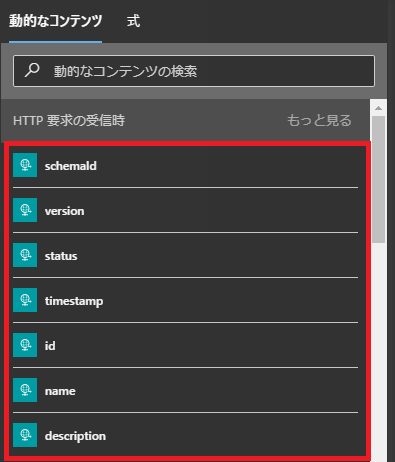Switch to the 式 tab
Screen dimensions: 395x462
(133, 21)
